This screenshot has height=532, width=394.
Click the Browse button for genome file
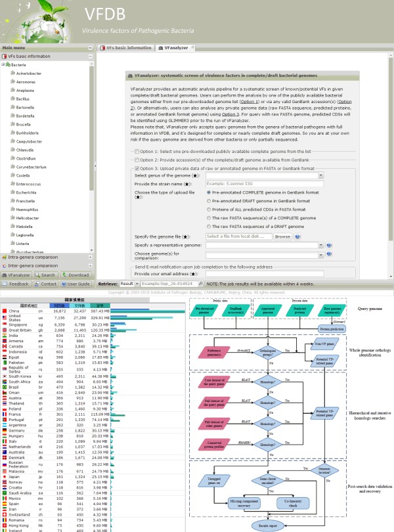(282, 236)
